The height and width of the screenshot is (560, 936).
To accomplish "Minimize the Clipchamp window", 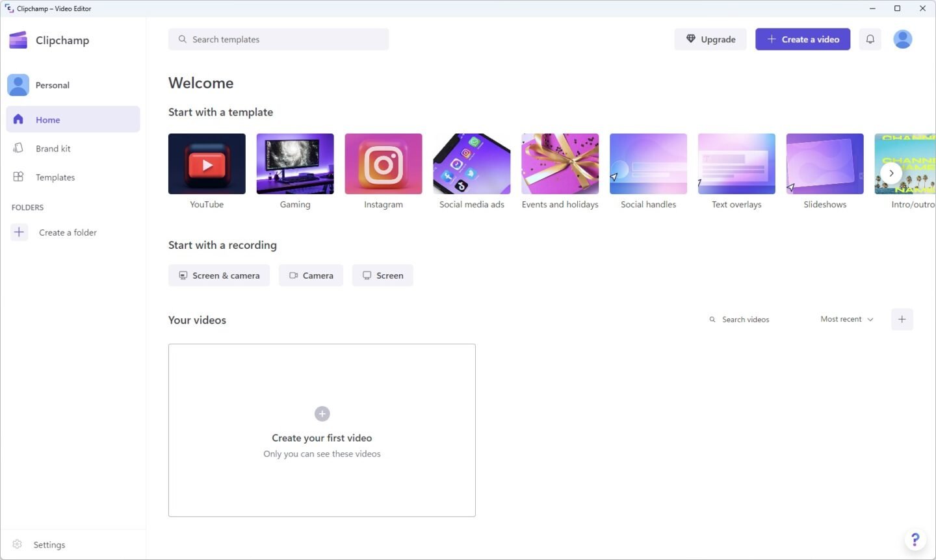I will pyautogui.click(x=872, y=8).
